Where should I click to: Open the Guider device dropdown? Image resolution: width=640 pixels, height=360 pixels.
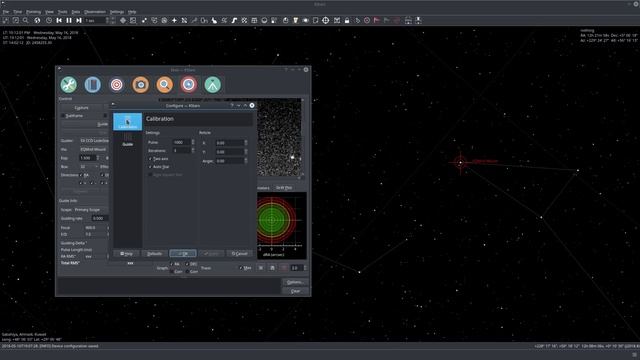[94, 140]
